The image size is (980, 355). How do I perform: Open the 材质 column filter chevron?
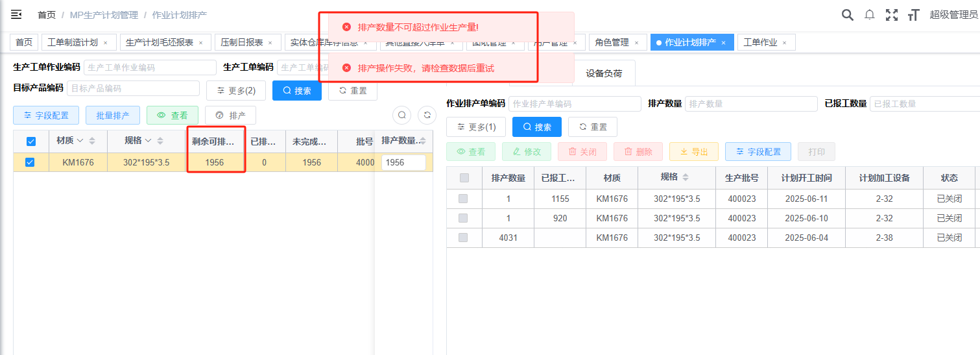point(80,140)
